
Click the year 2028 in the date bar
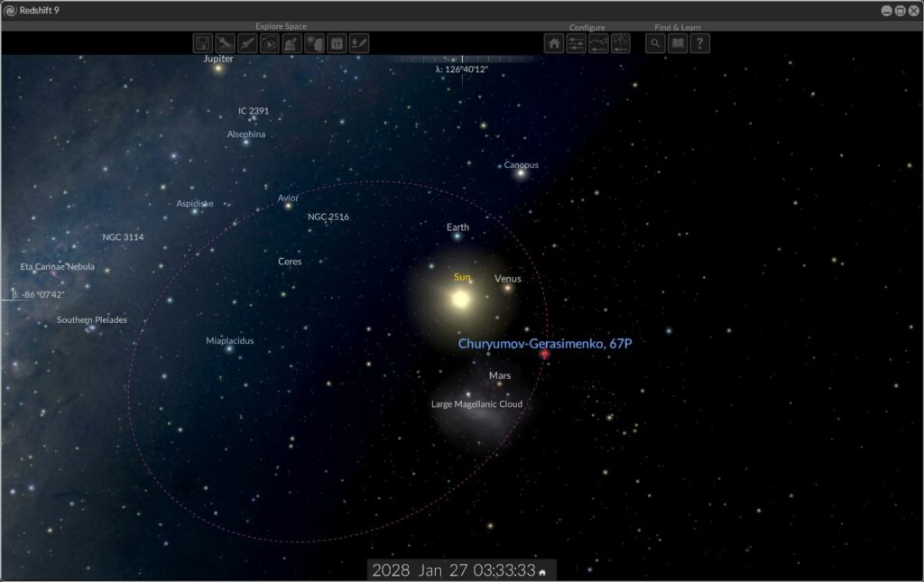click(391, 570)
